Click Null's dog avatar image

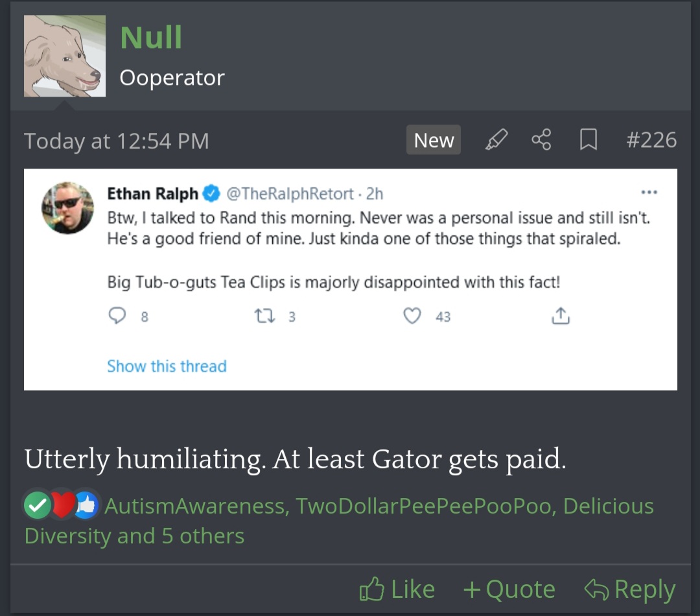65,56
